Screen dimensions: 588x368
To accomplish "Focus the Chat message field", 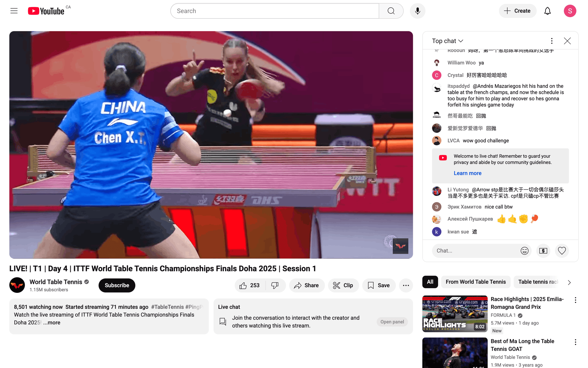I will pyautogui.click(x=477, y=251).
